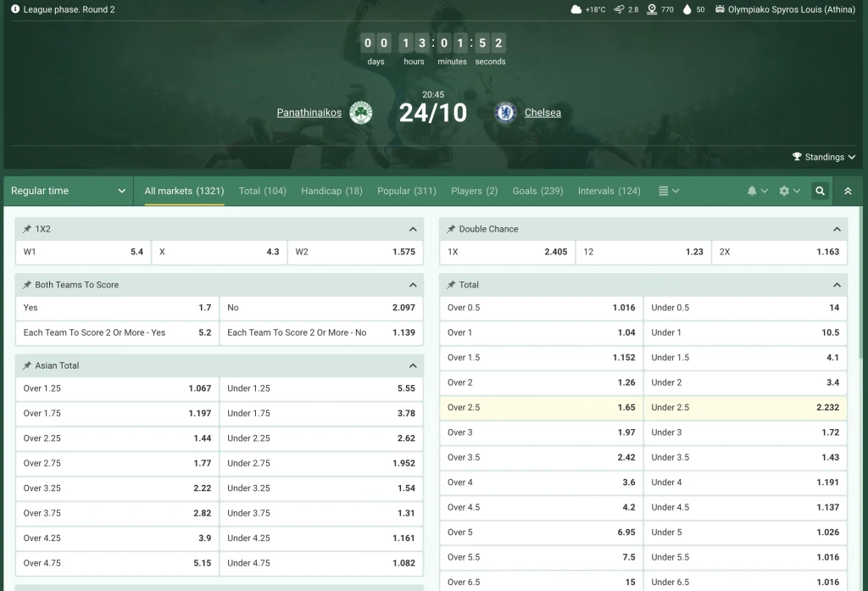Click the info icon next to League phase
The width and height of the screenshot is (868, 591).
(15, 9)
